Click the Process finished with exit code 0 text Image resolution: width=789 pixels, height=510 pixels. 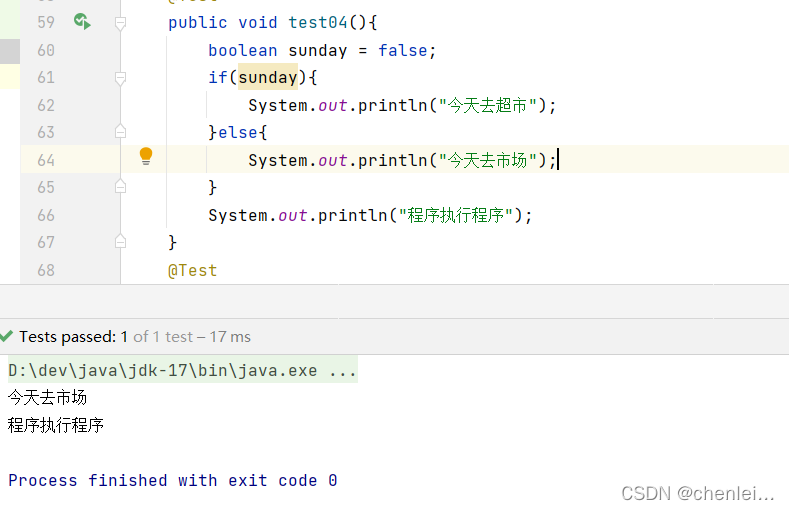tap(173, 480)
